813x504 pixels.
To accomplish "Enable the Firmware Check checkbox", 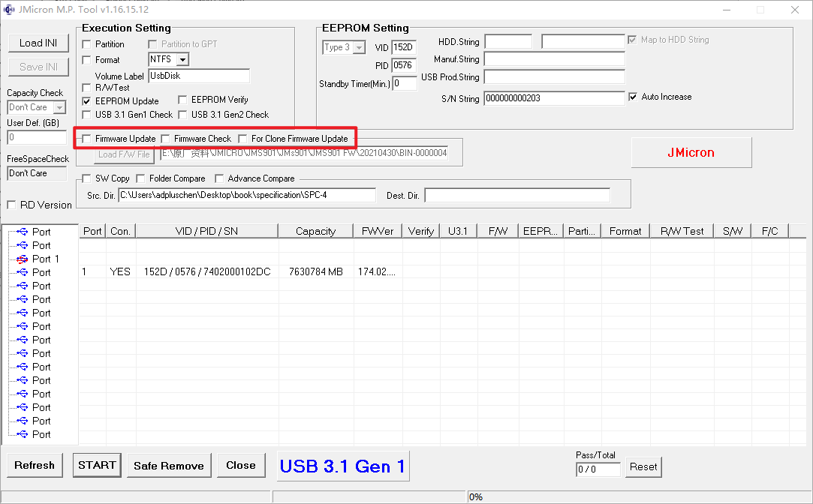I will pyautogui.click(x=165, y=138).
